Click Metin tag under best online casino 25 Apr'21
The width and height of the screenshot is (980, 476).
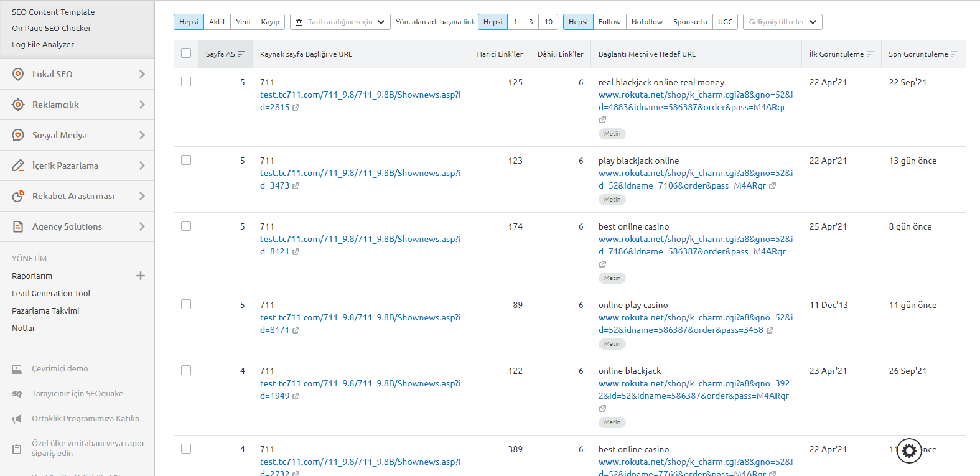tap(612, 278)
